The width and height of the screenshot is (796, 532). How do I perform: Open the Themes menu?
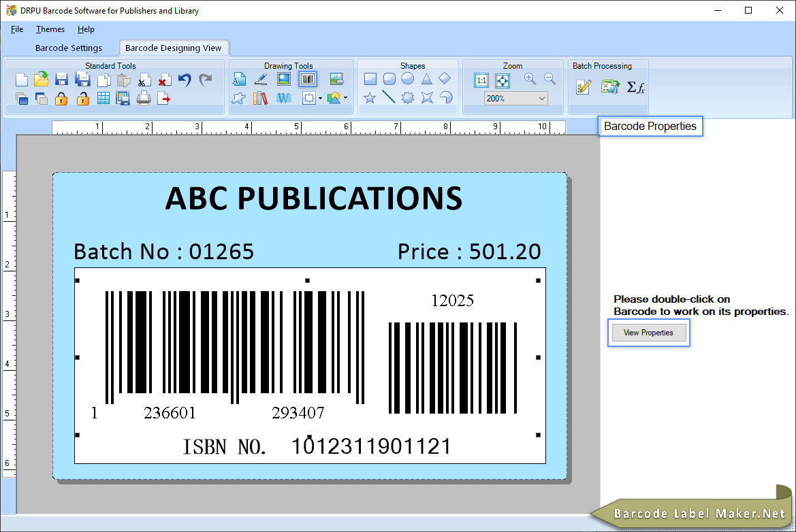pyautogui.click(x=50, y=29)
